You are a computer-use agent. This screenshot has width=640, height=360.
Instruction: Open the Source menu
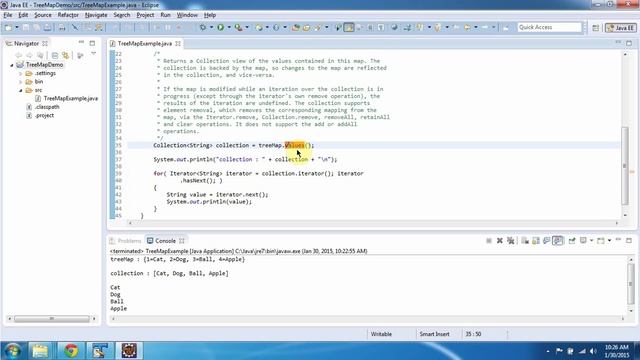[x=43, y=15]
